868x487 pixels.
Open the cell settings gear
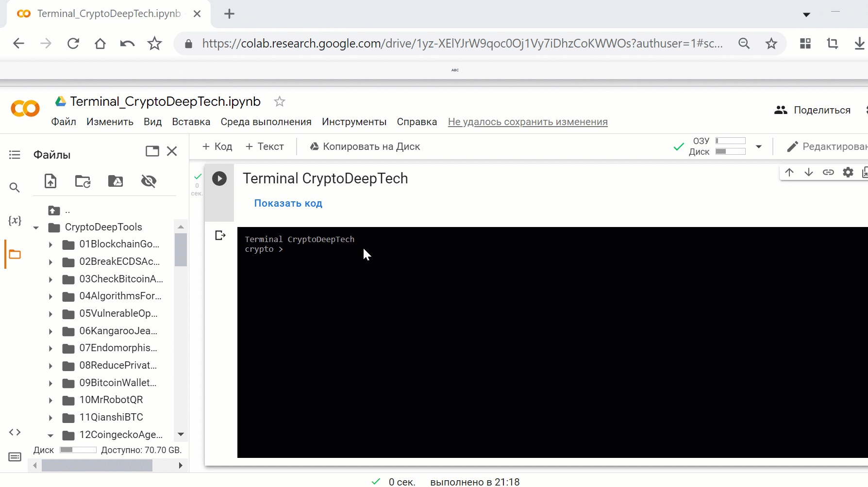(848, 172)
